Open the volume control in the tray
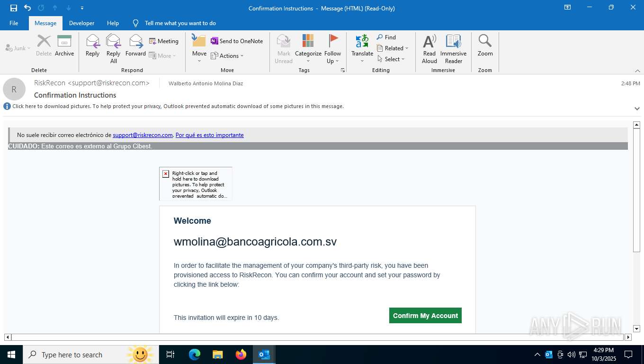Screen dimensions: 644x364 point(571,355)
